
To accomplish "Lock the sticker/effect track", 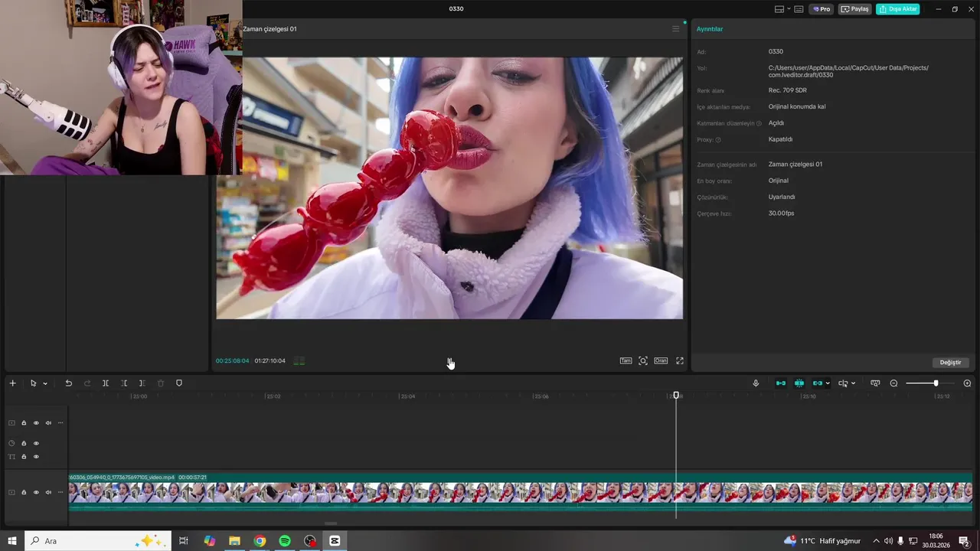I will click(24, 443).
